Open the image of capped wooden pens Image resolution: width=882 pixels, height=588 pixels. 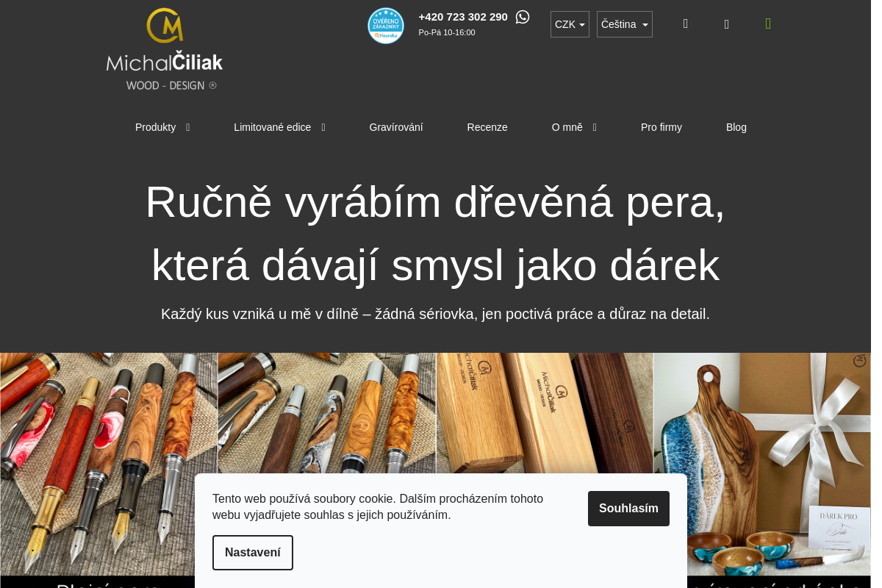[x=326, y=413]
